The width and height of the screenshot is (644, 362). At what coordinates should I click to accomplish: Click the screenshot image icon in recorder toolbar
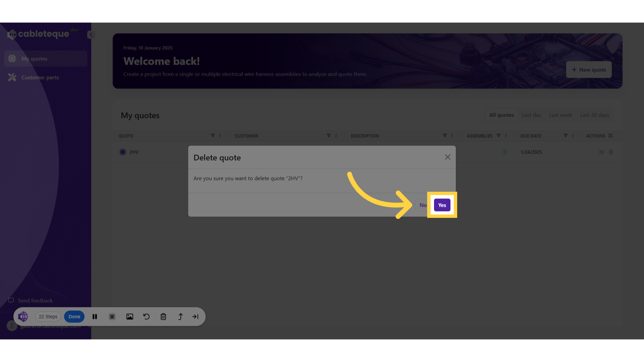[x=129, y=316]
